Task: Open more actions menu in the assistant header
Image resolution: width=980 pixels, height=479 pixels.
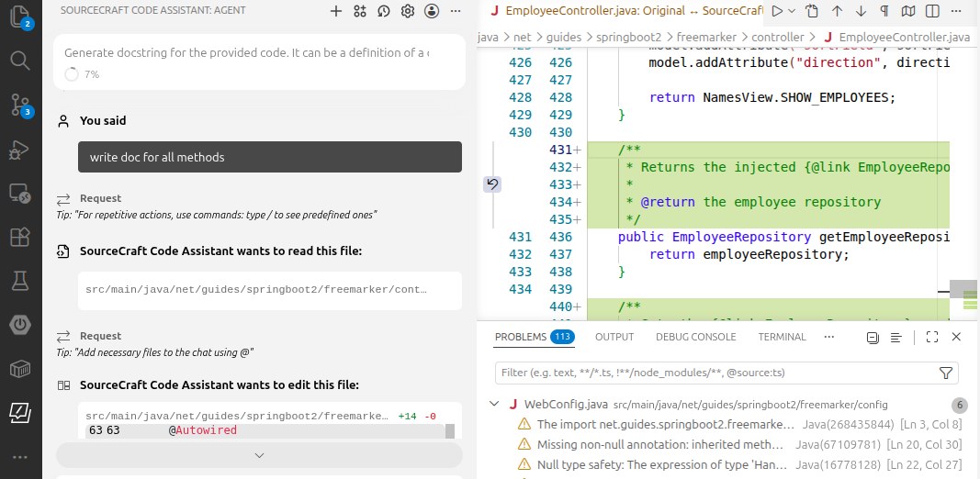Action: pyautogui.click(x=456, y=11)
